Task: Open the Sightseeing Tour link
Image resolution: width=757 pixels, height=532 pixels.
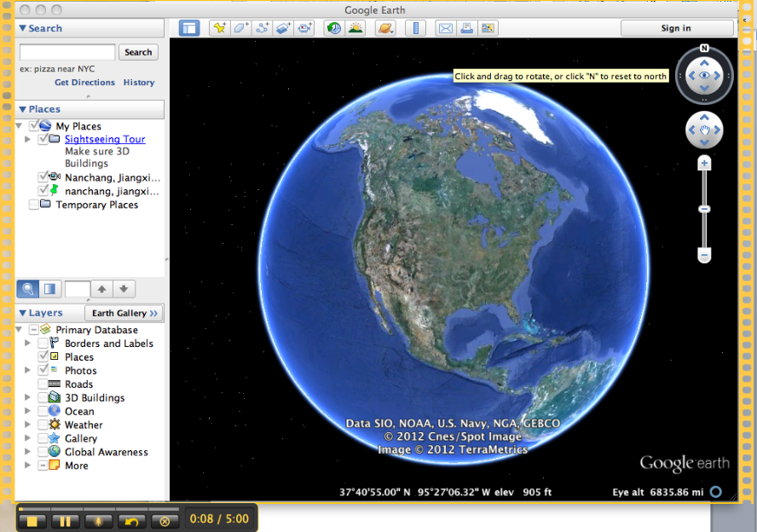Action: 105,139
